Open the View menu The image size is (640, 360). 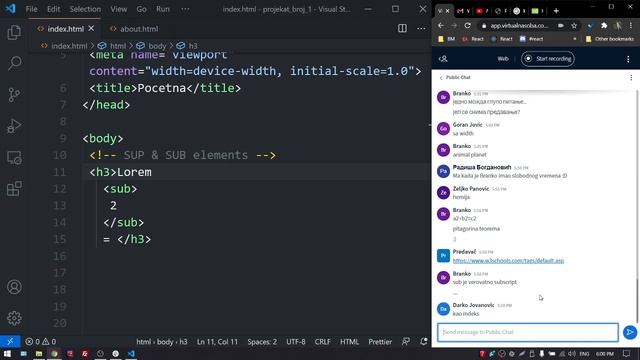(118, 9)
